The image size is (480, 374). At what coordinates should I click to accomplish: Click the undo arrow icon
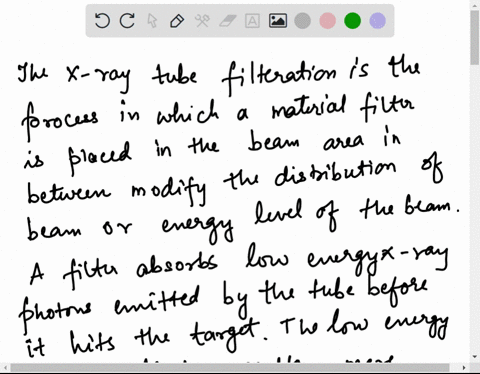tap(102, 21)
